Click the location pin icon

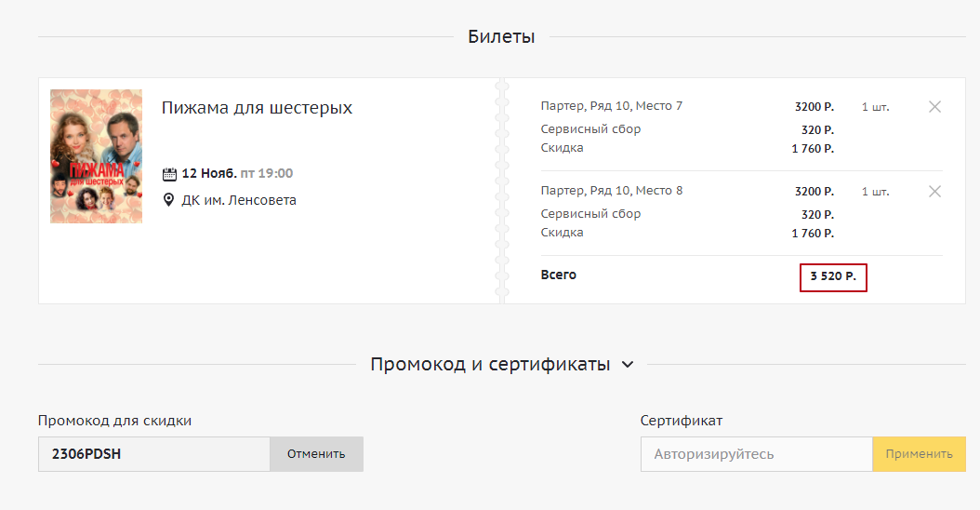pos(169,200)
